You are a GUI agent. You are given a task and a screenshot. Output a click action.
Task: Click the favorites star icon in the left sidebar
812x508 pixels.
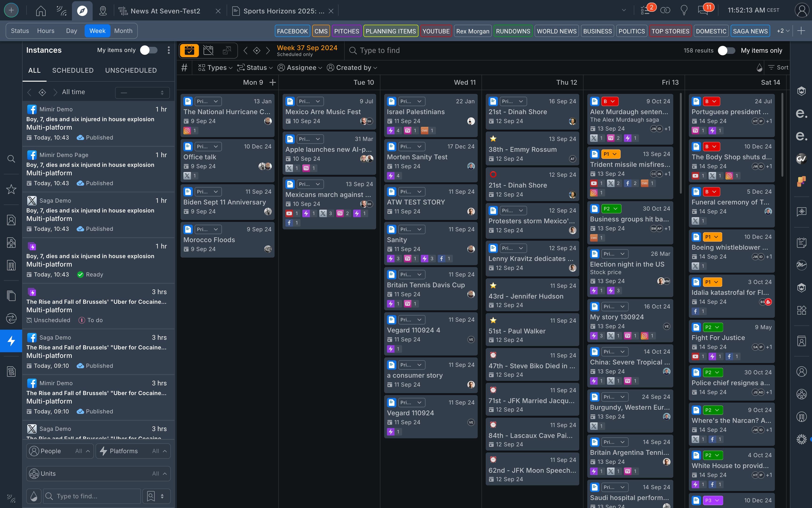[11, 189]
